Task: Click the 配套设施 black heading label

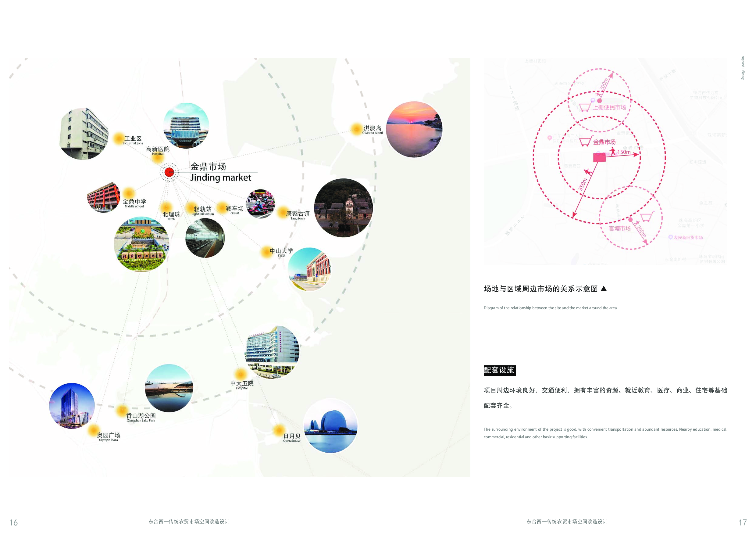Action: (x=499, y=370)
